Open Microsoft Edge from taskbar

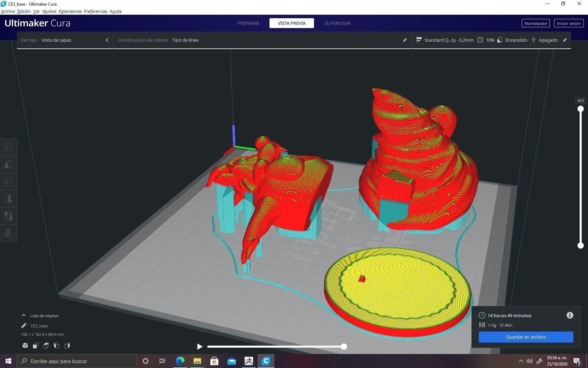coord(180,361)
